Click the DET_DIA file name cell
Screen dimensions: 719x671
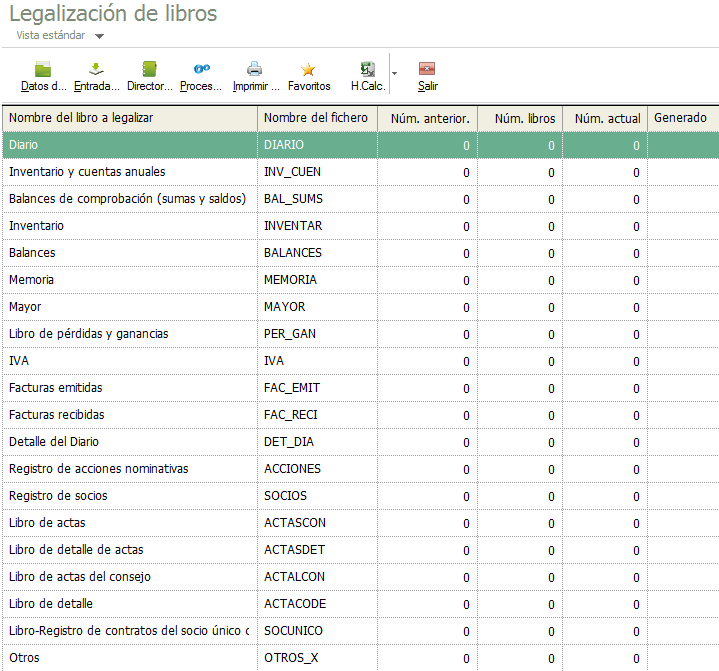click(317, 442)
